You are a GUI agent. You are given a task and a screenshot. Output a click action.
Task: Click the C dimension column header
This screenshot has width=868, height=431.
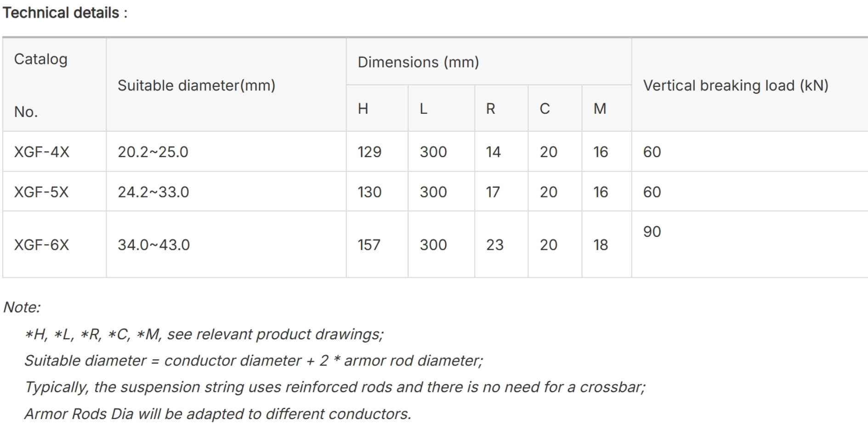(555, 109)
